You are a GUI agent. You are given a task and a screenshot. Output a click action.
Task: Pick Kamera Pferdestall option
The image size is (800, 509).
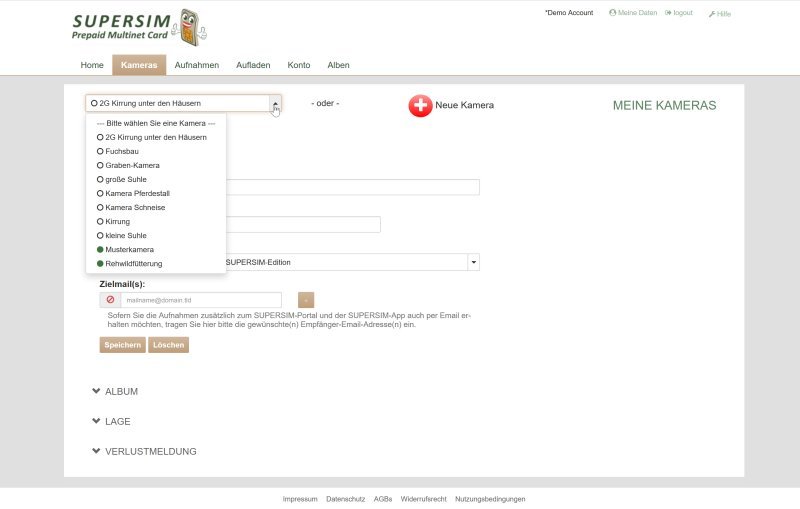tap(139, 193)
